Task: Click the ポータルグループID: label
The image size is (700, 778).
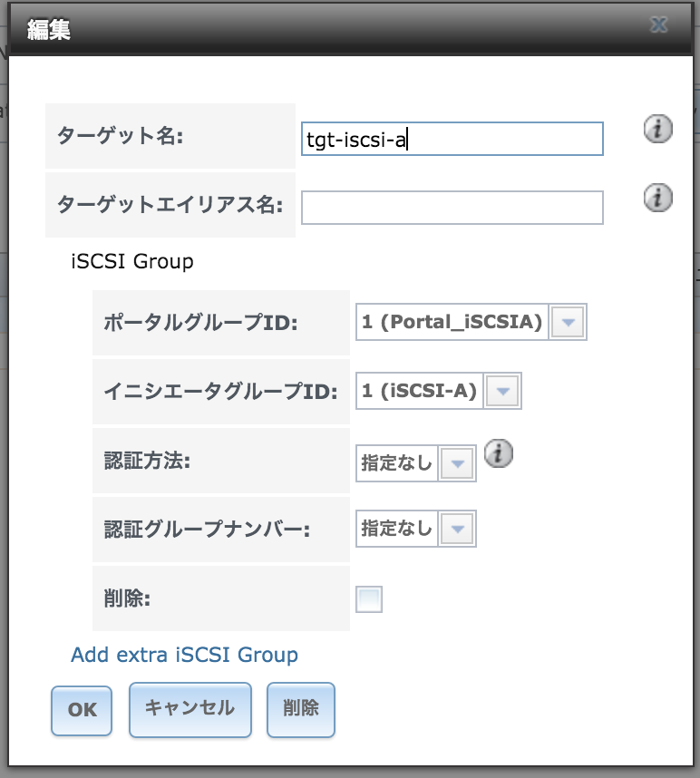Action: (x=201, y=323)
